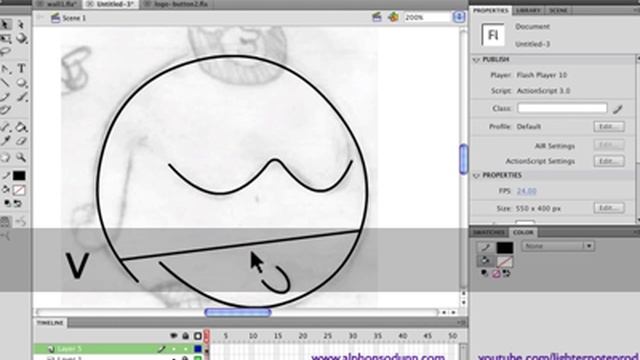The image size is (640, 360).
Task: Open the color type None dropdown
Action: tap(557, 246)
